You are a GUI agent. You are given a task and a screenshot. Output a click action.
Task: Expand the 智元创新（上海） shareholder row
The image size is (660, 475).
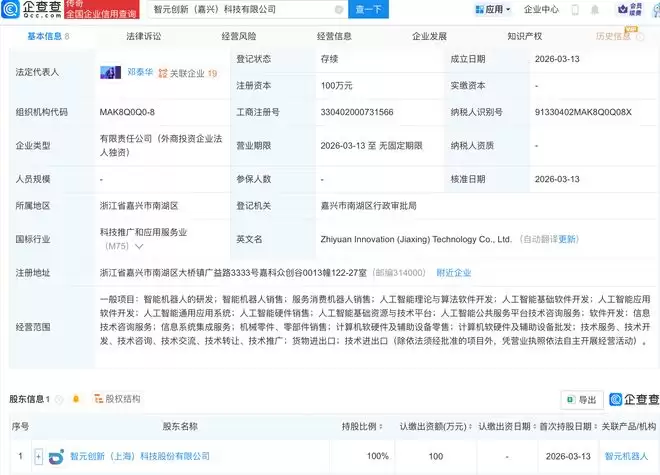coord(39,456)
